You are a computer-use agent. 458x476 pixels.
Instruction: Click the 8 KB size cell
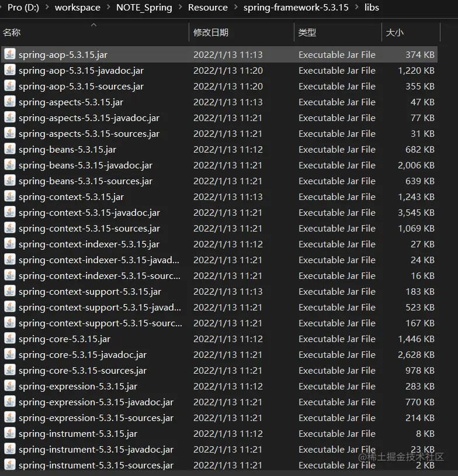(x=425, y=433)
